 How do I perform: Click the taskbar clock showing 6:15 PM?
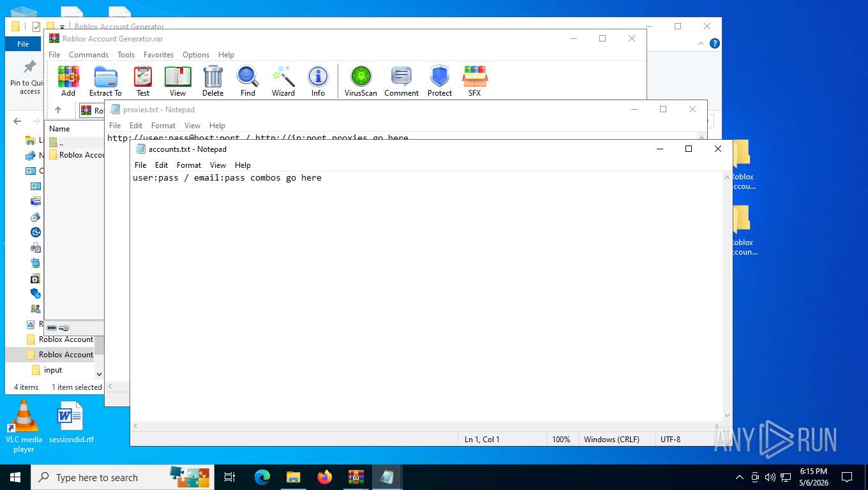(813, 477)
